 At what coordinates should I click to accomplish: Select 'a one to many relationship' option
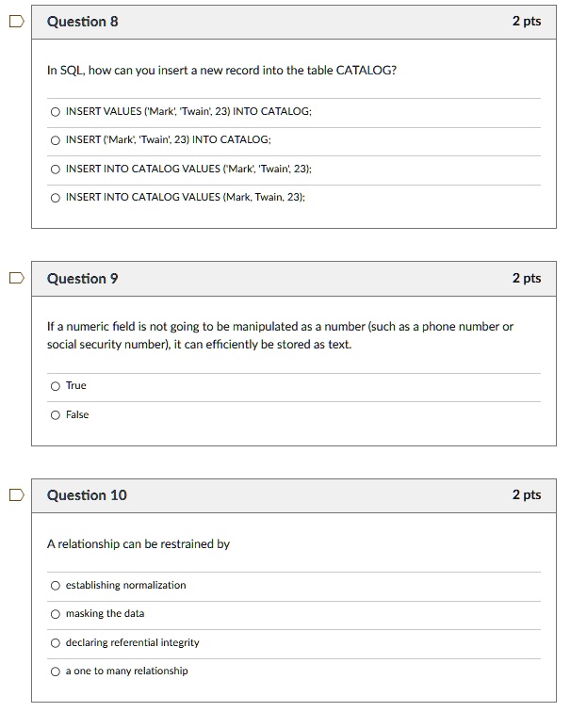pos(56,671)
